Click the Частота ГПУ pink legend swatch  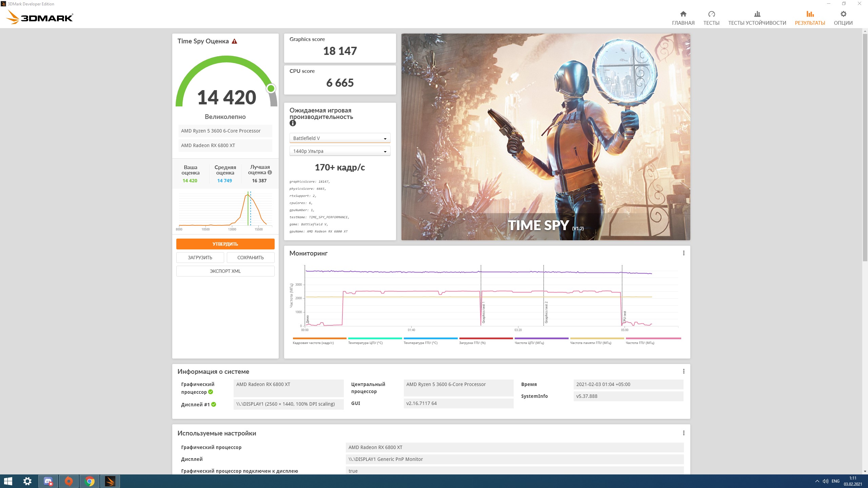[x=653, y=338]
